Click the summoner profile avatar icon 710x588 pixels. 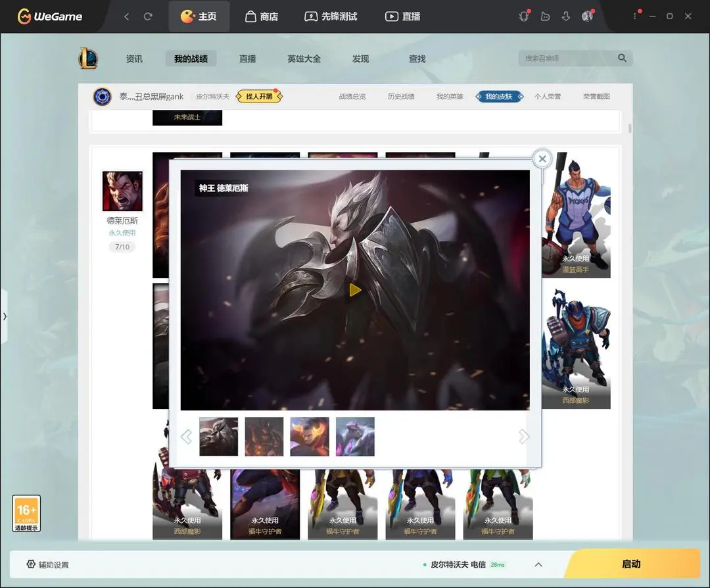click(x=103, y=97)
